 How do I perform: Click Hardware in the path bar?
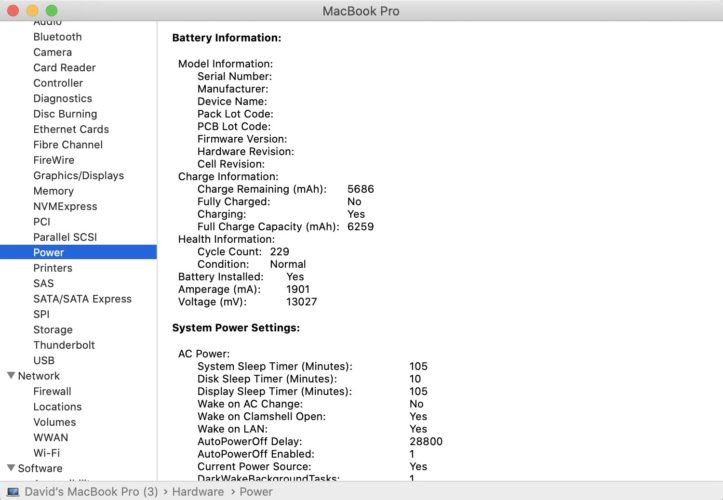coord(198,492)
